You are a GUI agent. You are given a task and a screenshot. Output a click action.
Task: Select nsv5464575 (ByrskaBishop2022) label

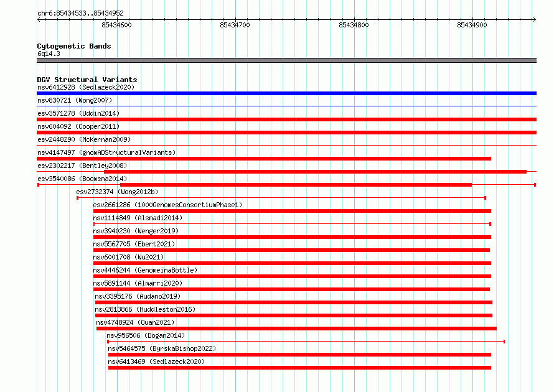click(x=162, y=348)
